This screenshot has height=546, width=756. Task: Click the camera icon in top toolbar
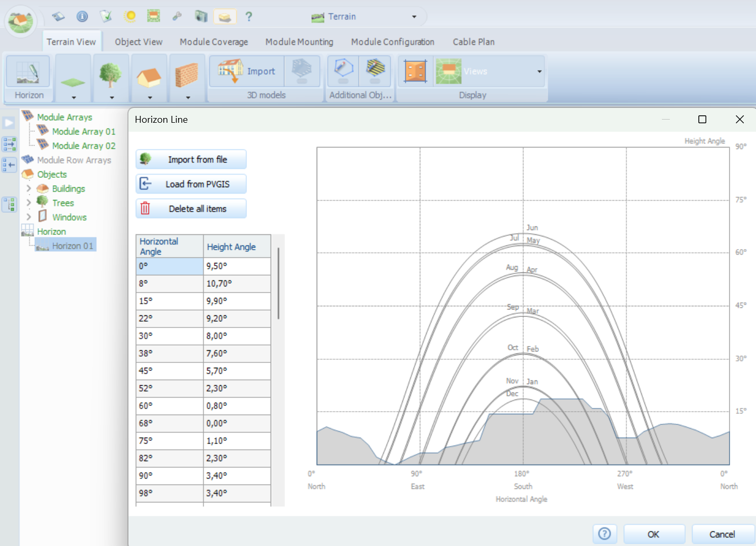click(201, 16)
